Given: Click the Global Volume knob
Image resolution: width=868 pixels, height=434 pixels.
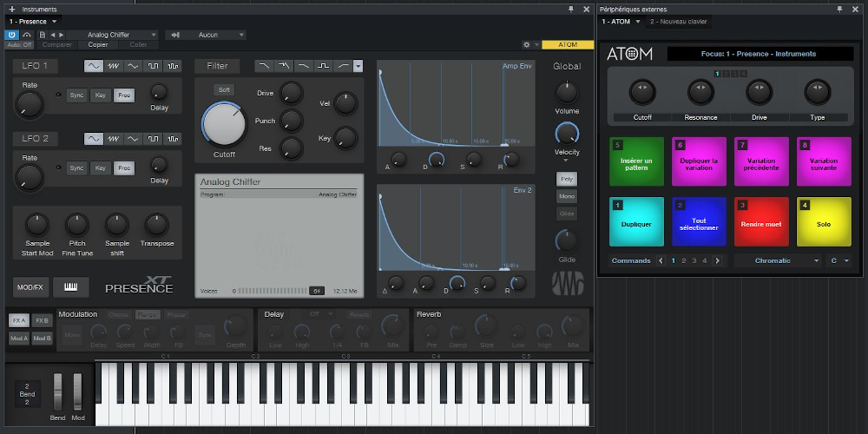Looking at the screenshot, I should point(567,93).
